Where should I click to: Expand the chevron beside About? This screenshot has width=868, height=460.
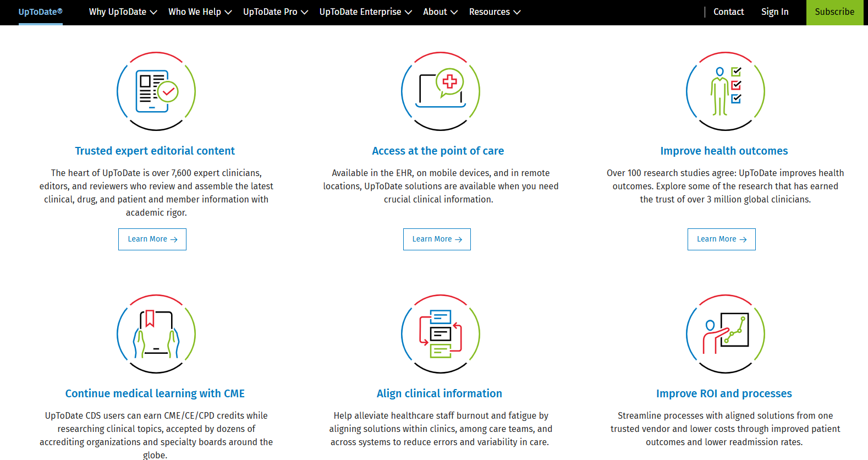[454, 12]
